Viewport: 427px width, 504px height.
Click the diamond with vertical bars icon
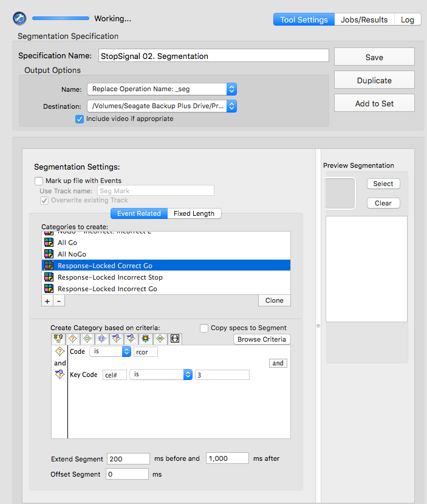point(160,339)
